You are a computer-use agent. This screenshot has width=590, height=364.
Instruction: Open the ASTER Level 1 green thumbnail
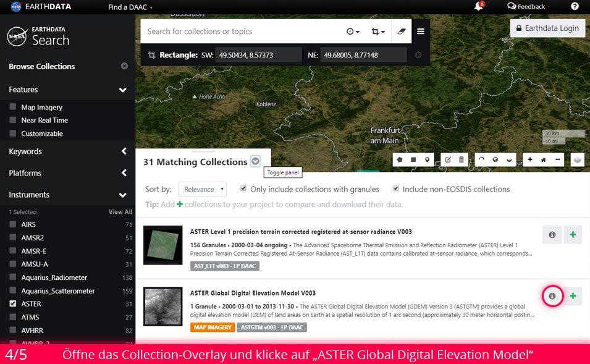point(163,245)
